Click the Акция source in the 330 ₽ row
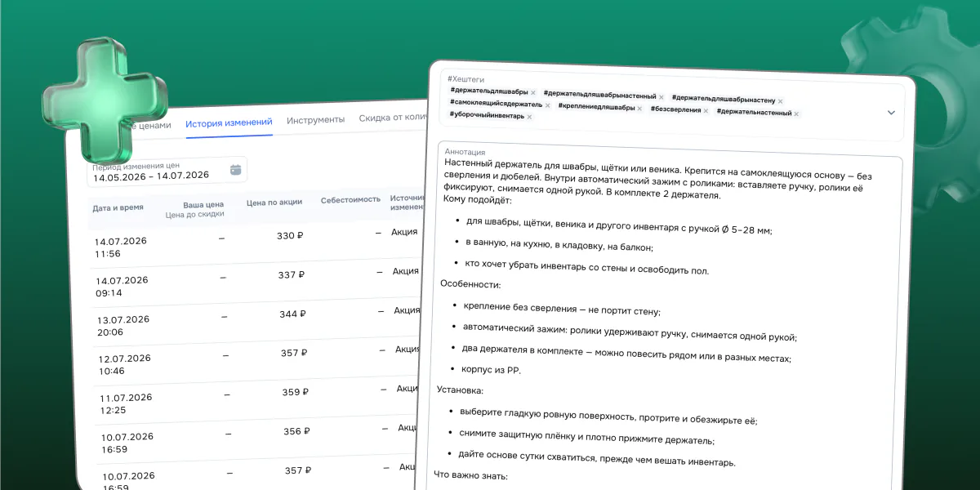This screenshot has width=980, height=490. pos(404,232)
